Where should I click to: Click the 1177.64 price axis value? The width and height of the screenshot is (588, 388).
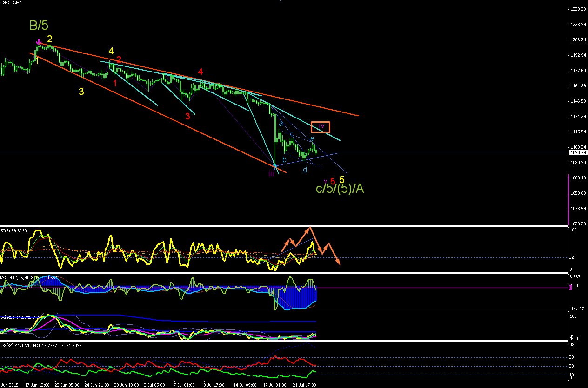tap(579, 71)
